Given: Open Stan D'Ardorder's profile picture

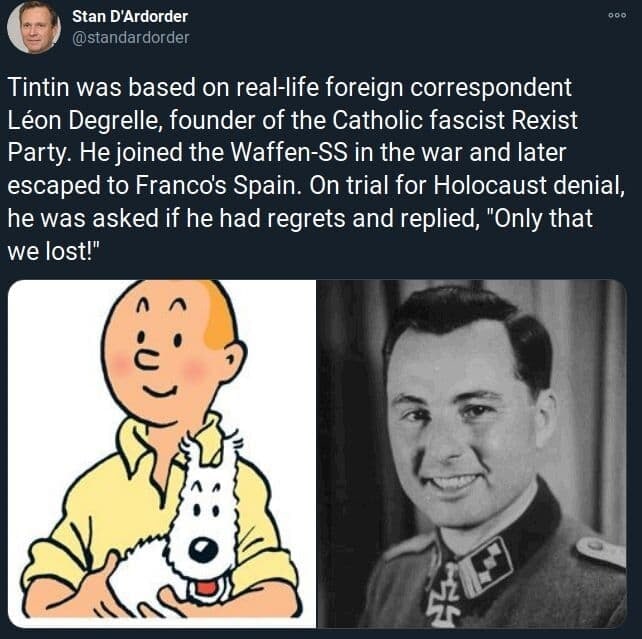Looking at the screenshot, I should click(34, 27).
